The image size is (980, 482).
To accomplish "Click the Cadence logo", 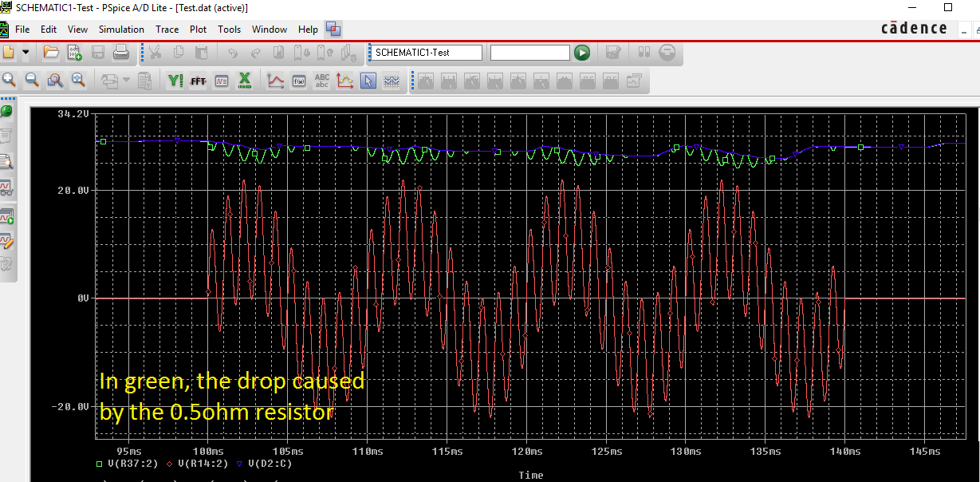I will (915, 28).
